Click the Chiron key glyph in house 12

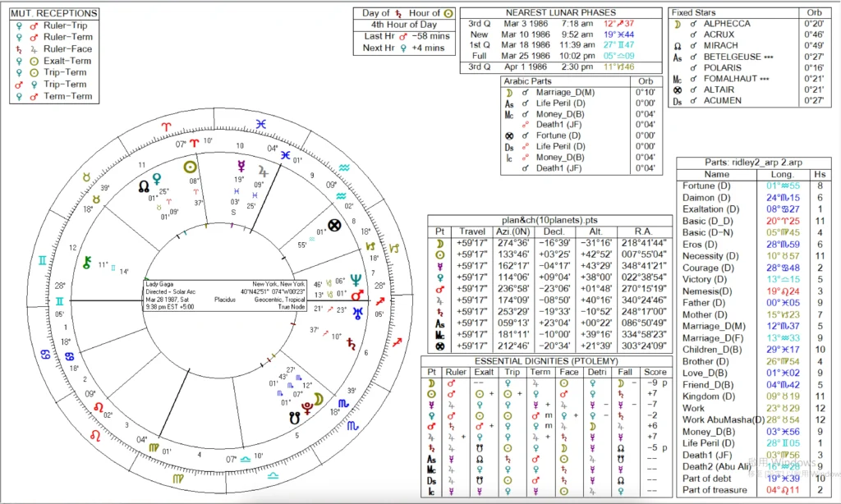pos(84,263)
